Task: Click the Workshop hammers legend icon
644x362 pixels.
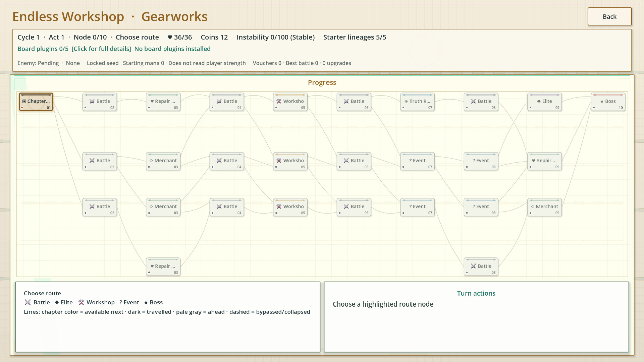Action: point(81,302)
